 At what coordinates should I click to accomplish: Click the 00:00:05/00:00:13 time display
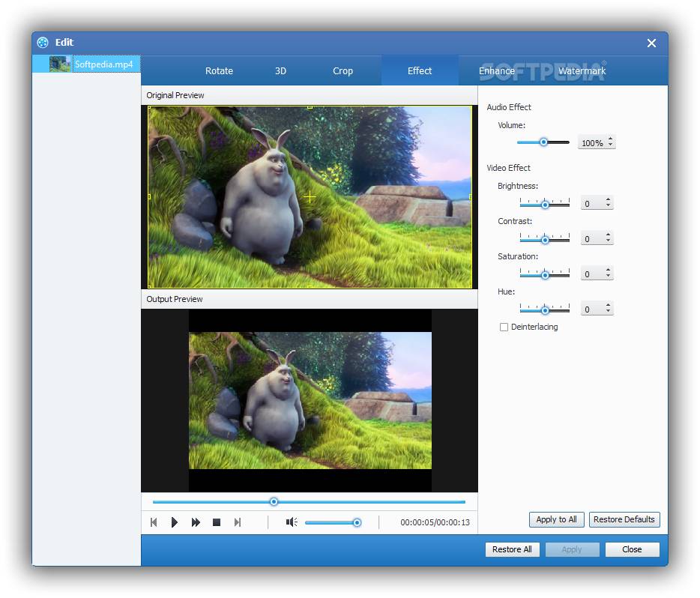(x=435, y=522)
